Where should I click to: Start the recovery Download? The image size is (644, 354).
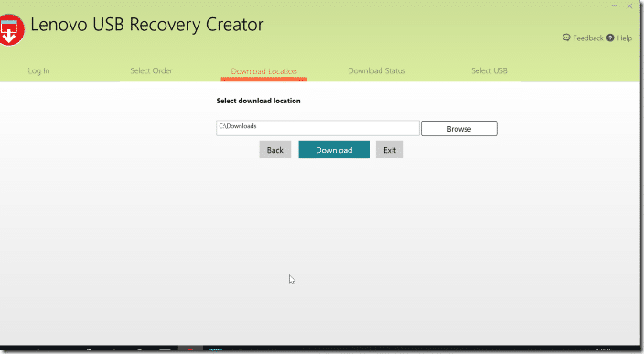click(334, 149)
